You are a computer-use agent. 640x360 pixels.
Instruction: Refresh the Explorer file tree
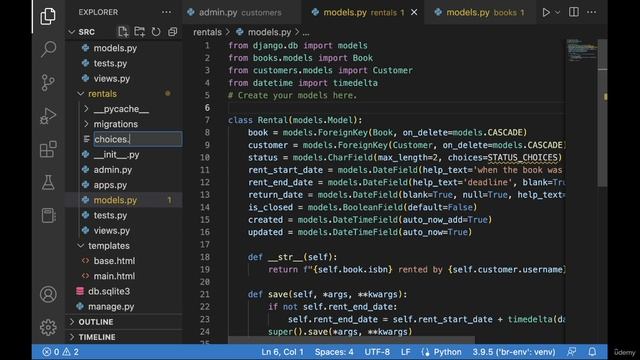tap(156, 32)
